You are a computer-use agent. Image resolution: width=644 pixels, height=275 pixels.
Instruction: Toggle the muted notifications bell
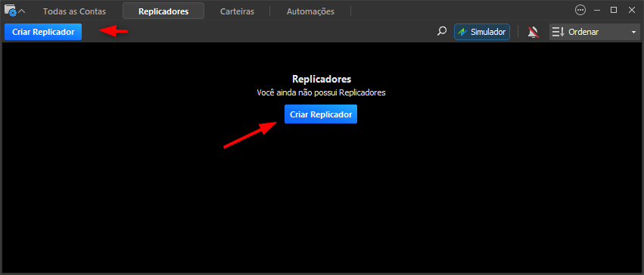click(533, 32)
